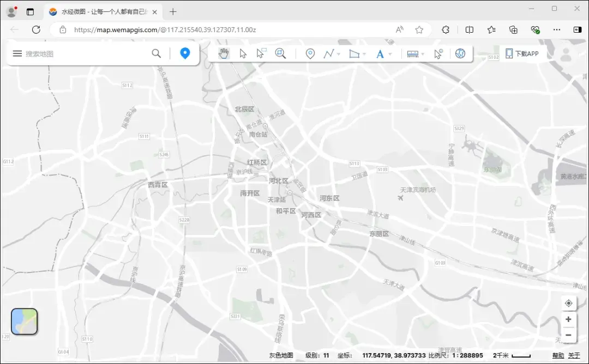Open browser extensions puzzle icon
The height and width of the screenshot is (364, 589).
coord(446,29)
